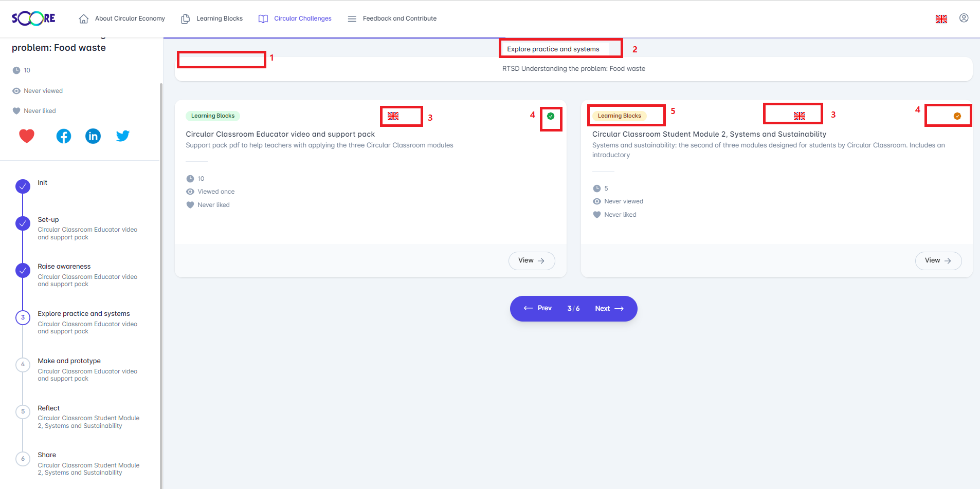Jump to step 4 Make and prototype

(x=23, y=365)
